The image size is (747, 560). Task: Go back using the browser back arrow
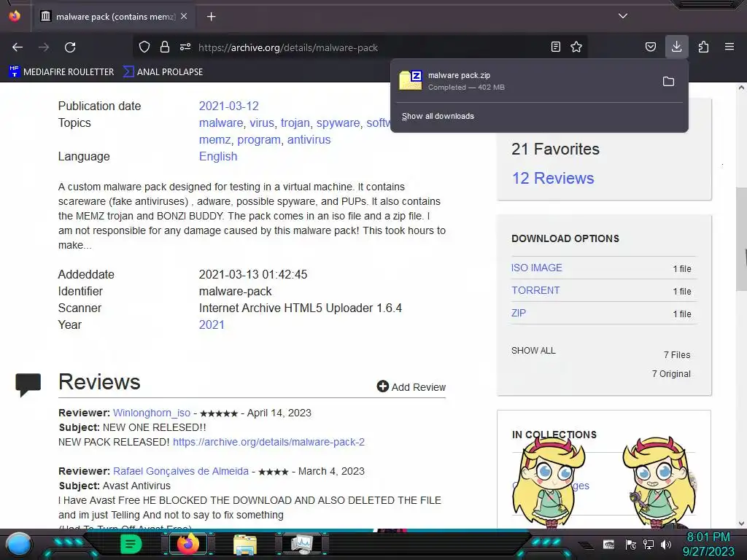18,47
